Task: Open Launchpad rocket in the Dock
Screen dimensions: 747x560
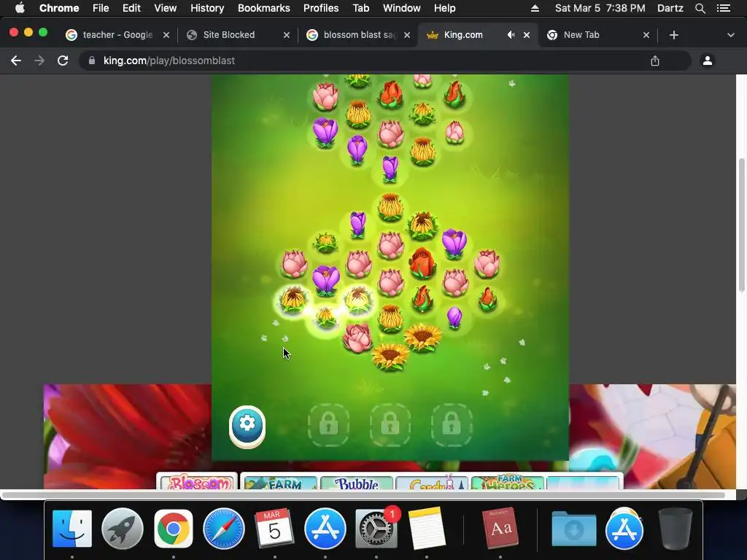Action: pos(123,529)
